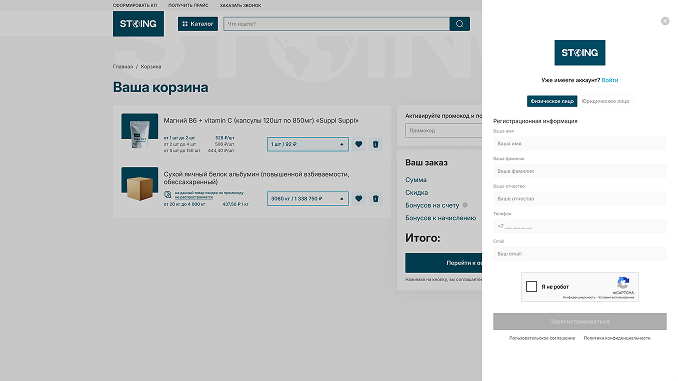Image resolution: width=678 pixels, height=381 pixels.
Task: Click Сухой яичный белок альбумин product title
Action: 256,178
